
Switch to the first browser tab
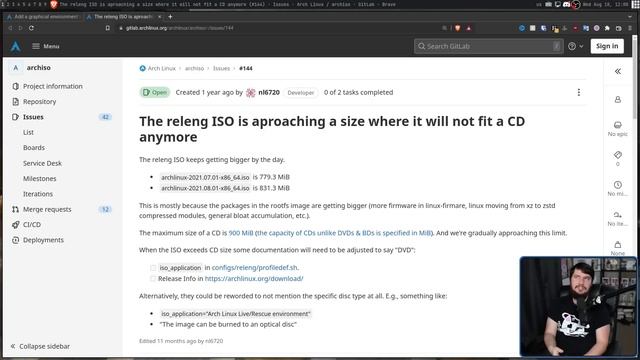pos(43,17)
